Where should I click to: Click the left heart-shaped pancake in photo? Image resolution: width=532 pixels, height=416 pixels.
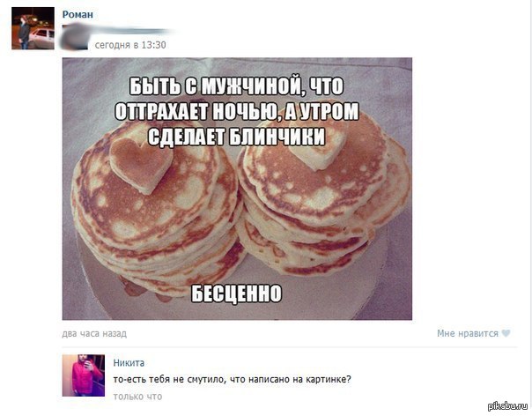141,164
